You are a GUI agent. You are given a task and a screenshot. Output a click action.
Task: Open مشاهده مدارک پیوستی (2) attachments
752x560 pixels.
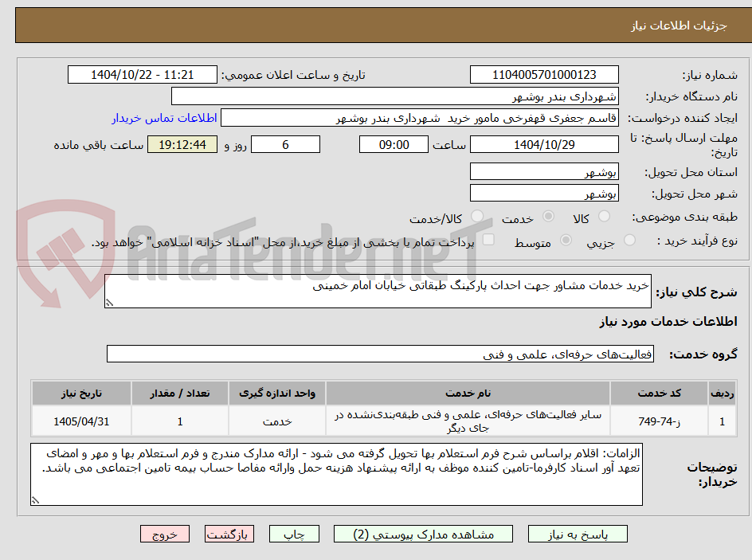pyautogui.click(x=423, y=534)
